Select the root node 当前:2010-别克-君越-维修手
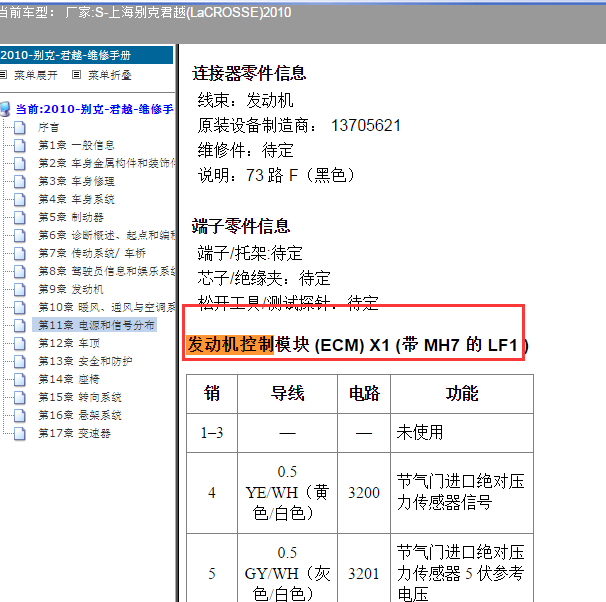Image resolution: width=606 pixels, height=602 pixels. (94, 109)
